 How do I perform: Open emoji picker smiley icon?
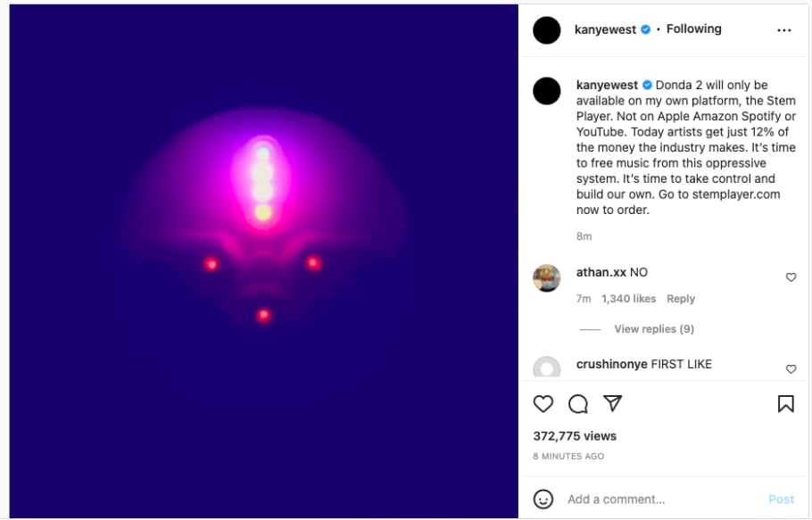pos(543,499)
